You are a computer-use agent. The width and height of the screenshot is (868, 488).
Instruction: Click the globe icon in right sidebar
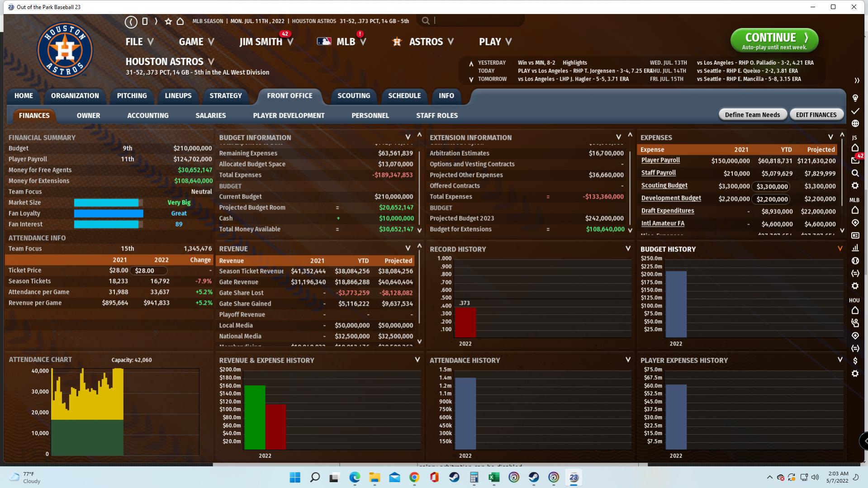[x=855, y=123]
